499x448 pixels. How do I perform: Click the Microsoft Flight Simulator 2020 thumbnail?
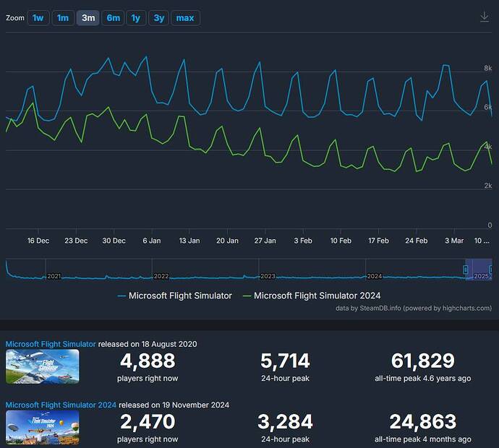[x=43, y=366]
